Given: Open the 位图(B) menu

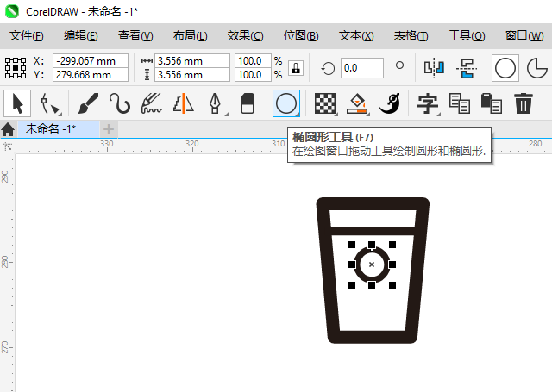Looking at the screenshot, I should [x=301, y=35].
